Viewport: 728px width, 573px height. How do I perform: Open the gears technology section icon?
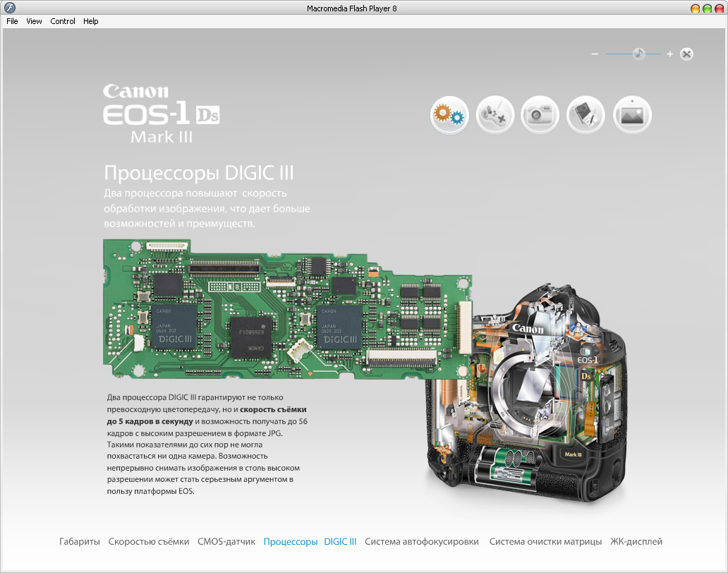coord(449,115)
